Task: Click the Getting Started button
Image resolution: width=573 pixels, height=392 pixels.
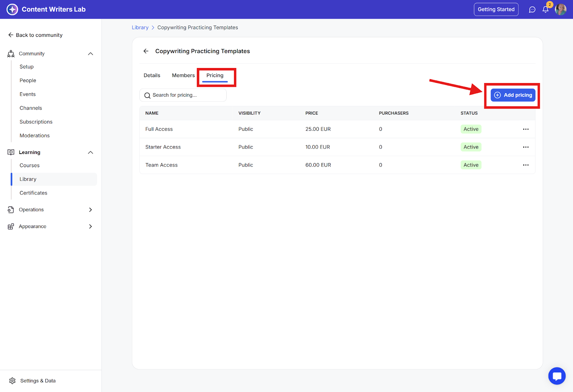Action: click(496, 10)
